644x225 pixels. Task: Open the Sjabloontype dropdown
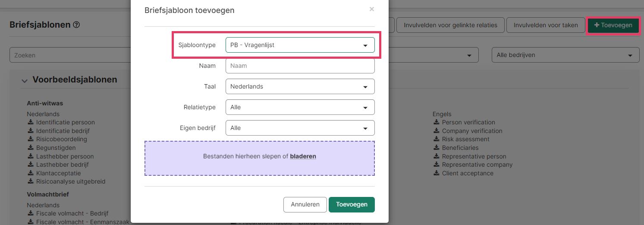click(x=300, y=45)
